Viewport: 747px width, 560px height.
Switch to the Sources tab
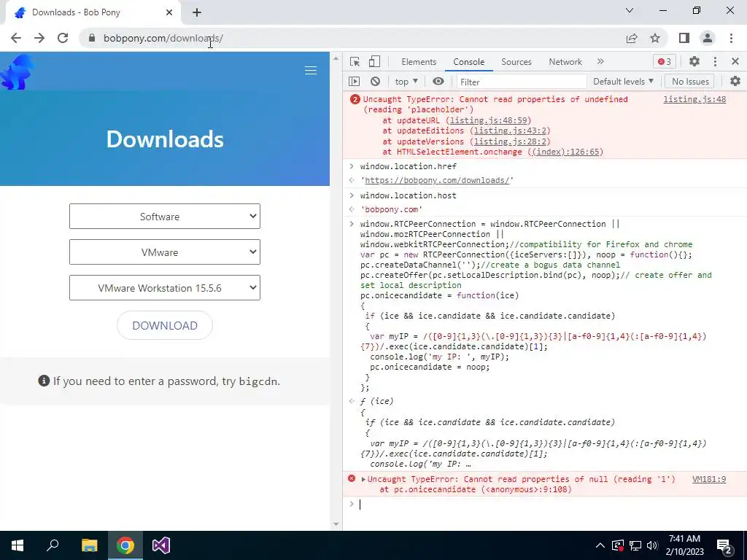(x=516, y=62)
